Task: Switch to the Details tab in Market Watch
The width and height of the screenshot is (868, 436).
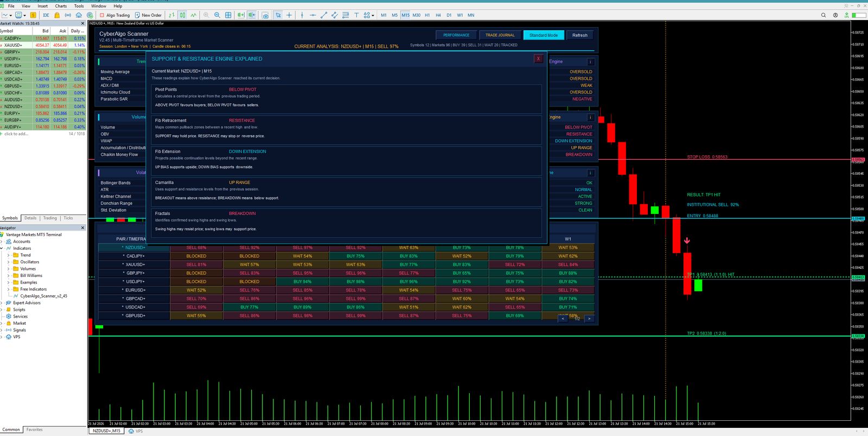Action: click(30, 218)
